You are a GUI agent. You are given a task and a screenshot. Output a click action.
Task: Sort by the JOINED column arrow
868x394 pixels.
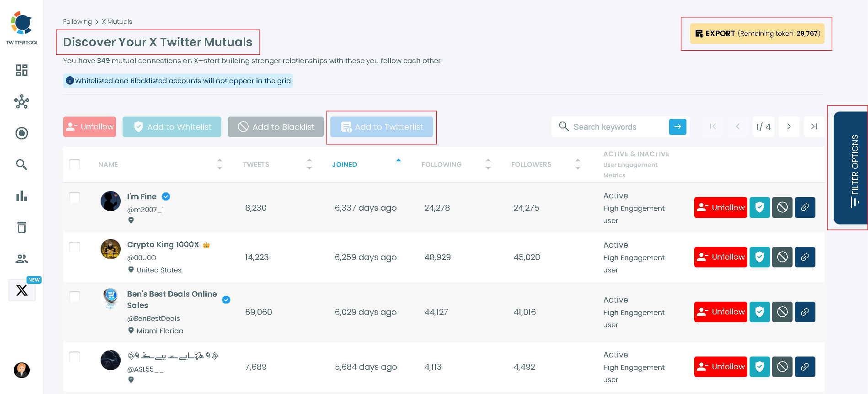(398, 160)
